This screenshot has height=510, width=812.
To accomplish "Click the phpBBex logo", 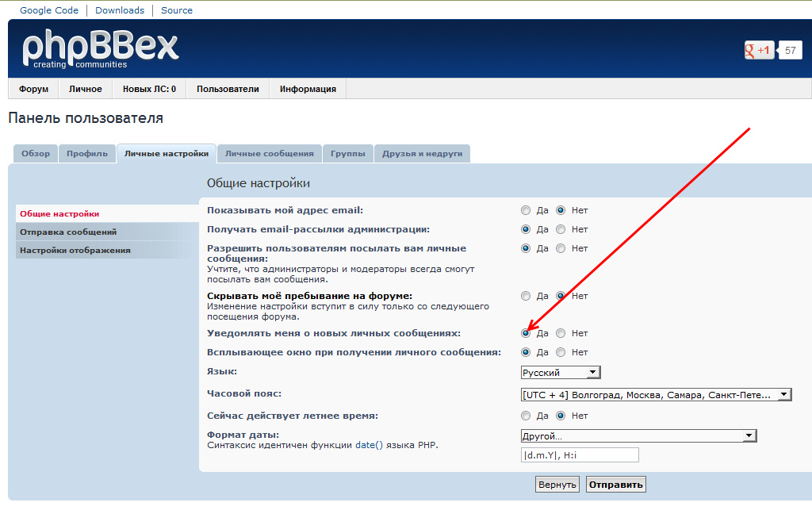I will pyautogui.click(x=100, y=49).
